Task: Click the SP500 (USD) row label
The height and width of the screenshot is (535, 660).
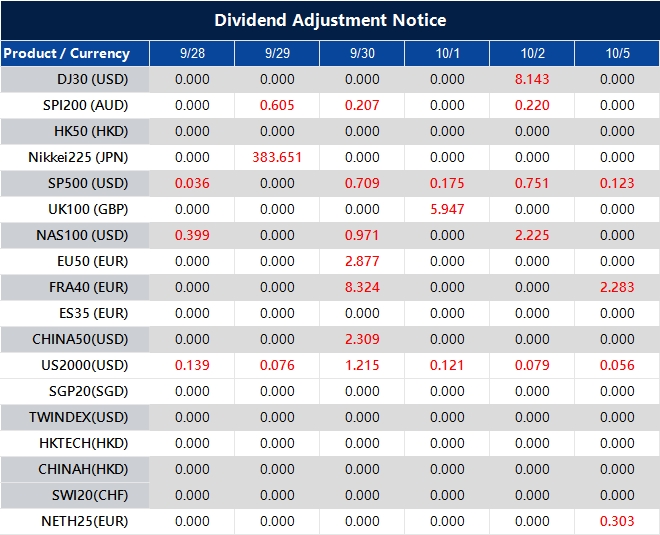Action: coord(88,184)
